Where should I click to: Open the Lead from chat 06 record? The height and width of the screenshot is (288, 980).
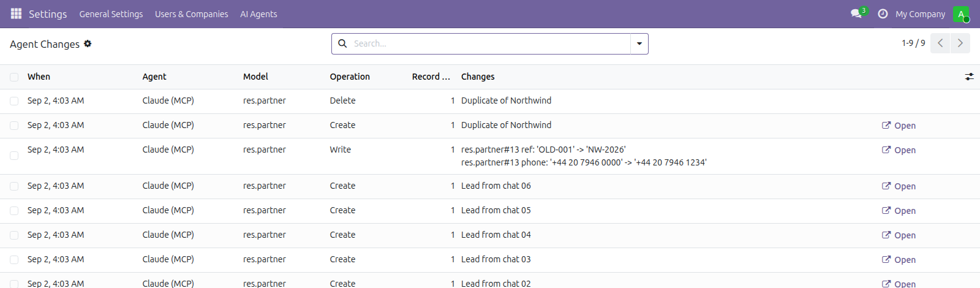coord(899,186)
